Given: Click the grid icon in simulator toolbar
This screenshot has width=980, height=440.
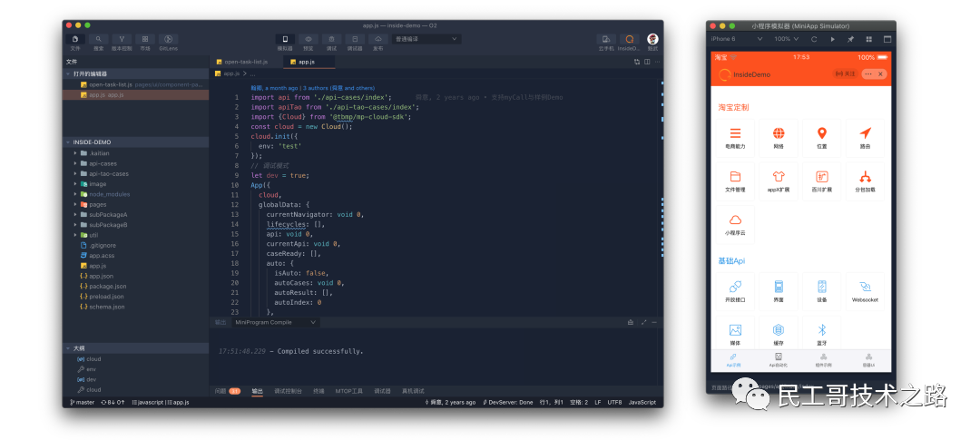Looking at the screenshot, I should click(x=868, y=39).
